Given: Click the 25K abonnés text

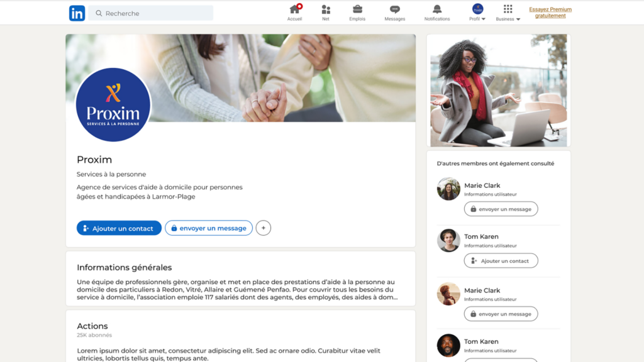Looking at the screenshot, I should tap(94, 335).
